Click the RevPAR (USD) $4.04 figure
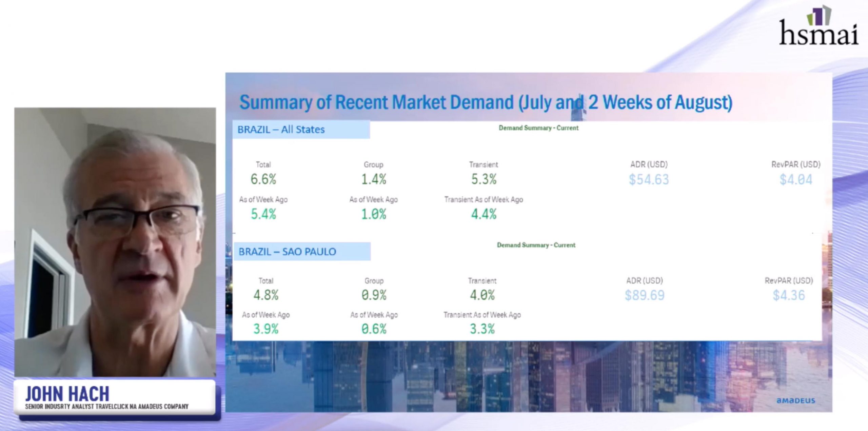 pyautogui.click(x=796, y=179)
